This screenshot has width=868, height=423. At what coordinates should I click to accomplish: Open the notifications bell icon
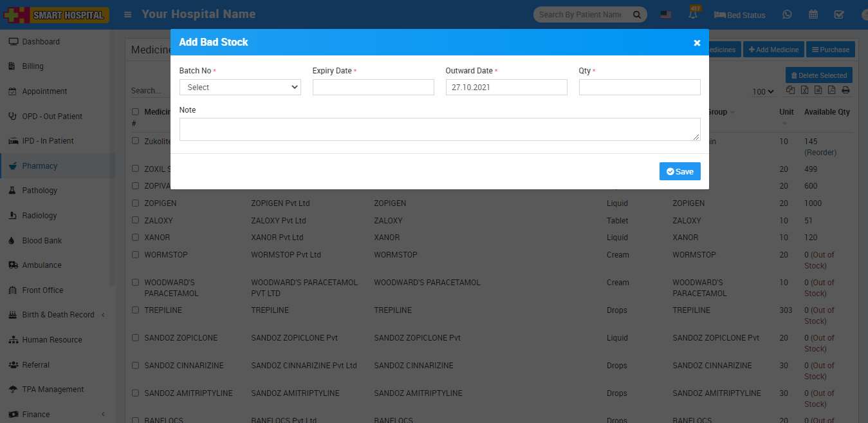click(694, 15)
